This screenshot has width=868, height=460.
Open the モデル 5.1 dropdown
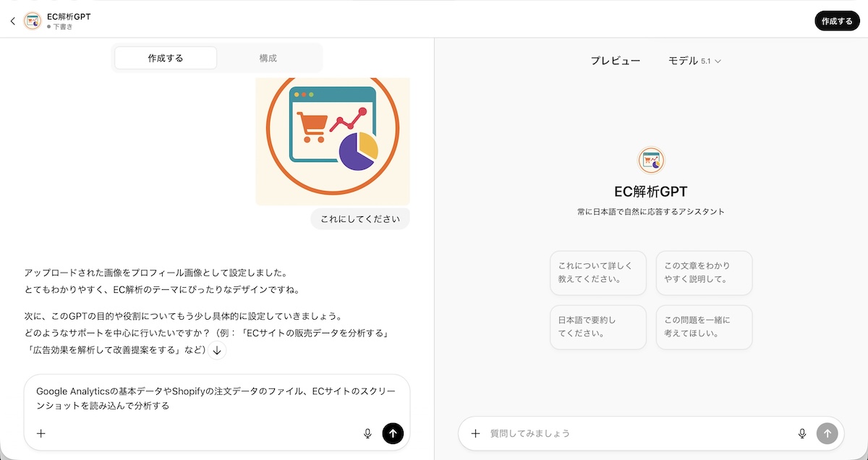pos(695,61)
